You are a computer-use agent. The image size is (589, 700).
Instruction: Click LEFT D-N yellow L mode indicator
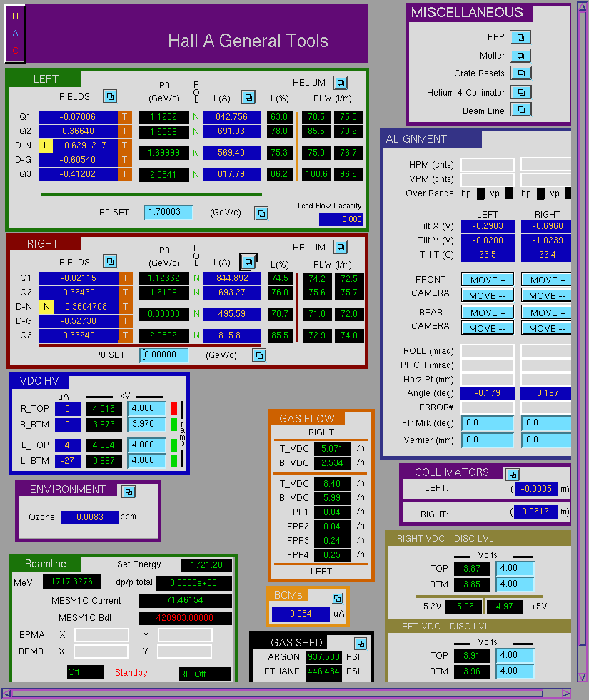click(45, 146)
